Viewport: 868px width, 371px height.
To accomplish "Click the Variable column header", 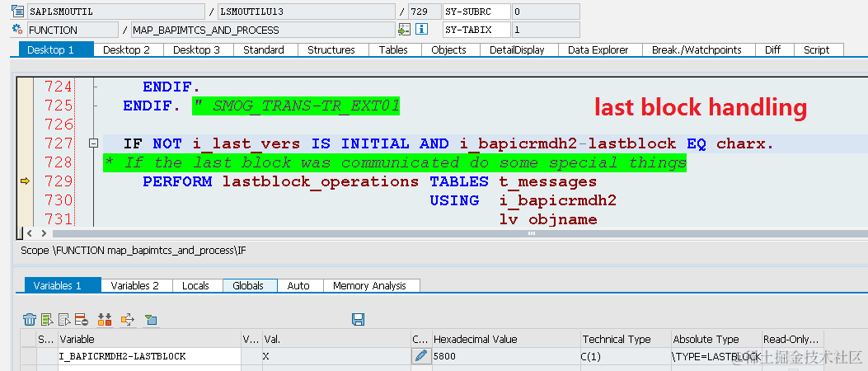I will pyautogui.click(x=149, y=339).
